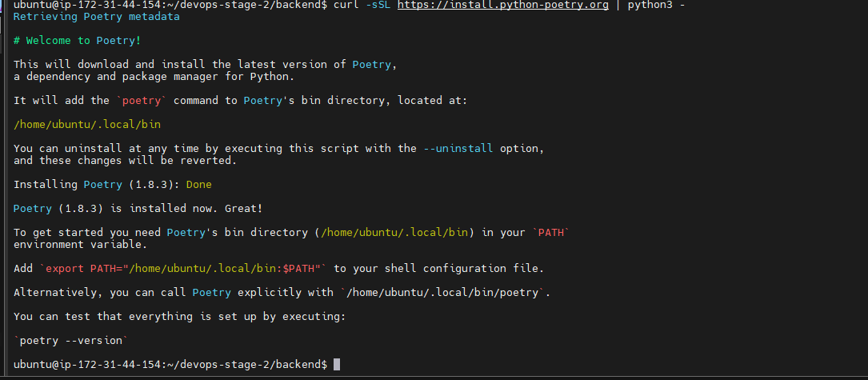Viewport: 868px width, 380px height.
Task: Click the 'Done' status text
Action: 198,185
